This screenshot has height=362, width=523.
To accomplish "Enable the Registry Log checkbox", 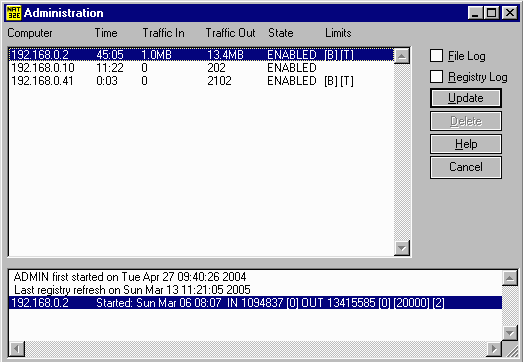I will [437, 76].
